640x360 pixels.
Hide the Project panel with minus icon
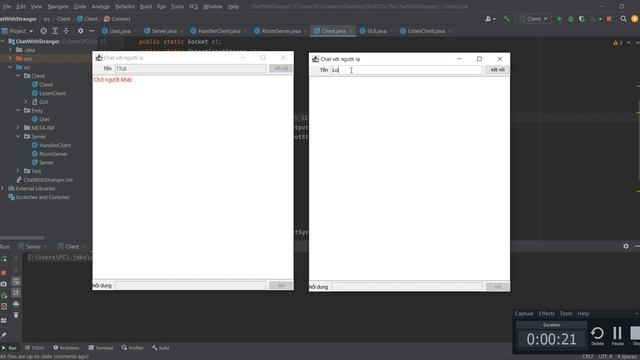91,31
